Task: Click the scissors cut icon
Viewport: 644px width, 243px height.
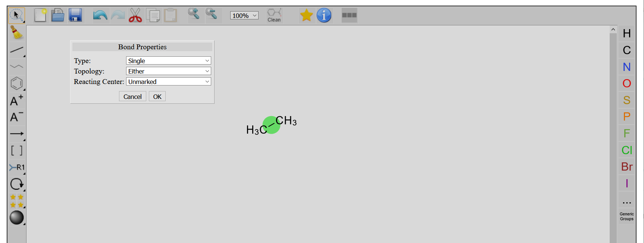Action: point(135,15)
